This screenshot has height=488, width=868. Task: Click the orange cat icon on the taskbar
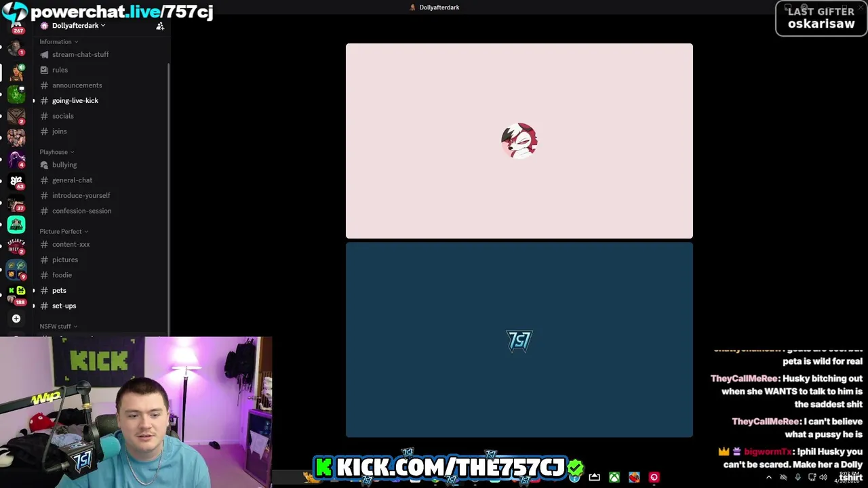311,477
